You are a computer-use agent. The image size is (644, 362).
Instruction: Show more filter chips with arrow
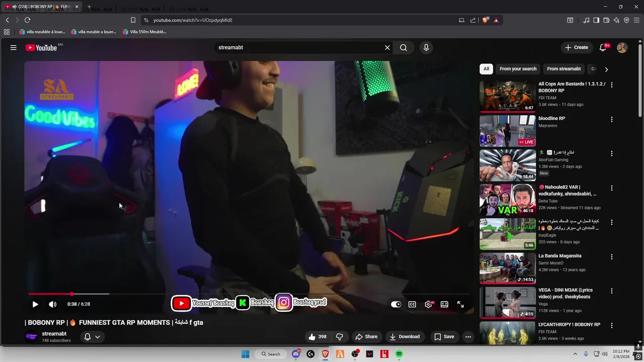click(x=606, y=69)
